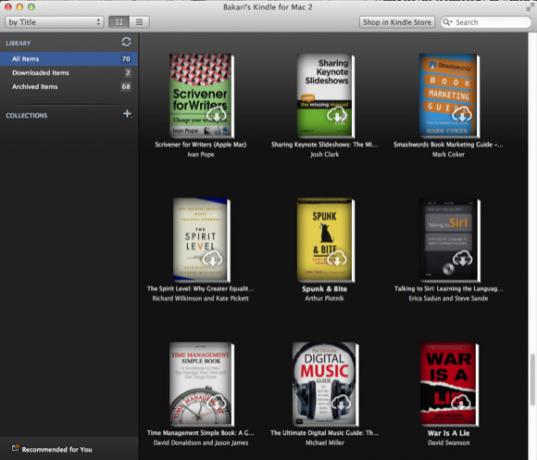Open The Spirit Level book cover
This screenshot has height=460, width=537.
pos(201,240)
